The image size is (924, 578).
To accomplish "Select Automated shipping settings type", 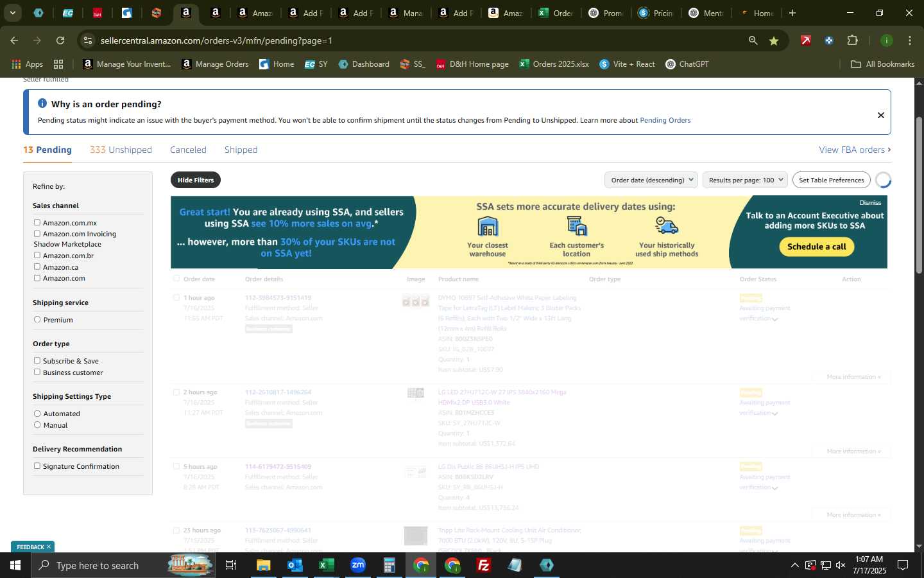I will pos(37,414).
